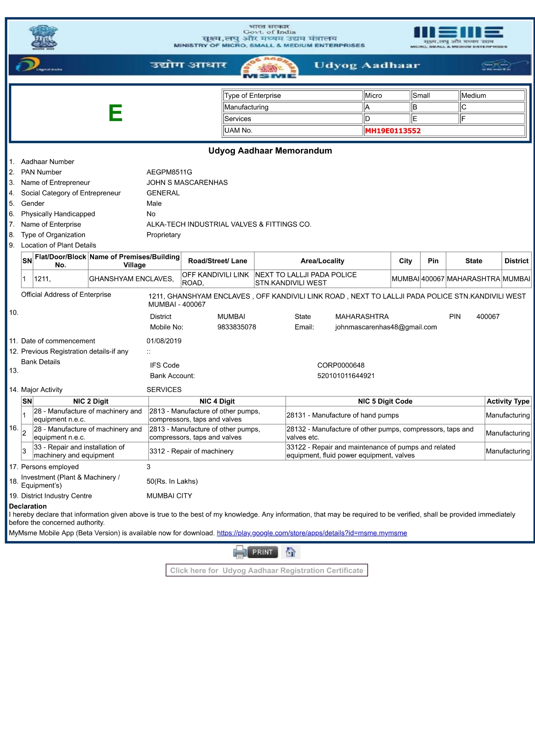Click the GHANSHYAM ENCLAVES premises cell
The width and height of the screenshot is (535, 756).
[x=135, y=279]
